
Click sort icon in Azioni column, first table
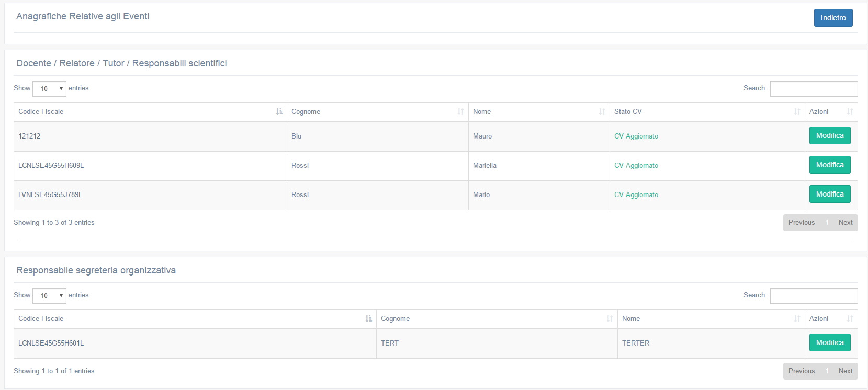[x=850, y=112]
